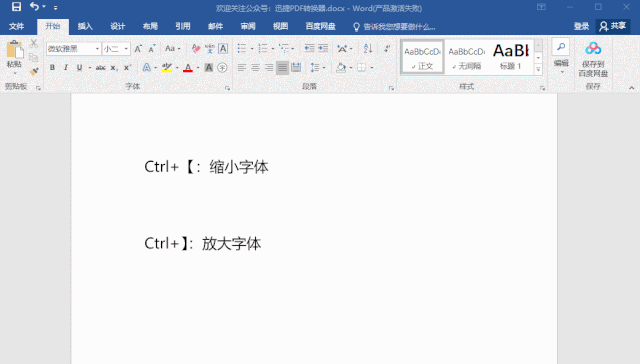
Task: Open the Quick Access Toolbar customize menu
Action: 56,7
